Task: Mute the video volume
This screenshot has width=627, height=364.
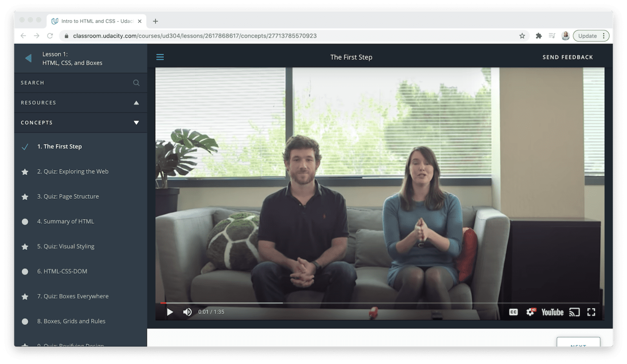Action: click(187, 312)
